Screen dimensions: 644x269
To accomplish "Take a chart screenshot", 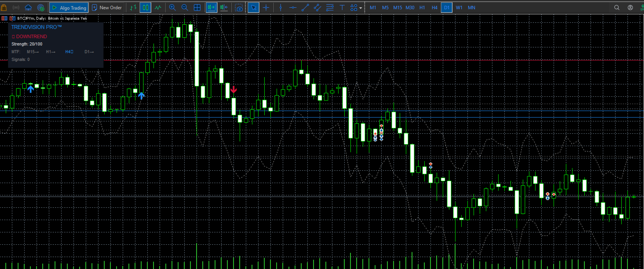I will pos(239,7).
